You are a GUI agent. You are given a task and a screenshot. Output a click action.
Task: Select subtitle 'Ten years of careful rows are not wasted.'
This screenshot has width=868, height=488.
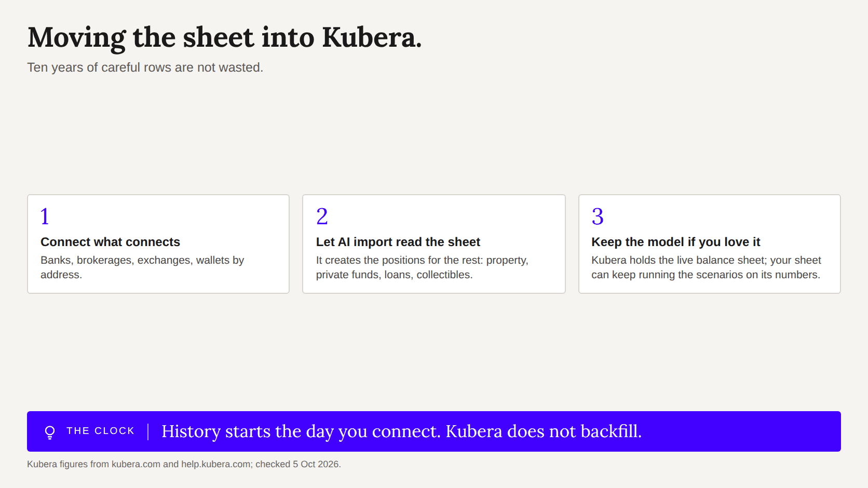pos(145,67)
